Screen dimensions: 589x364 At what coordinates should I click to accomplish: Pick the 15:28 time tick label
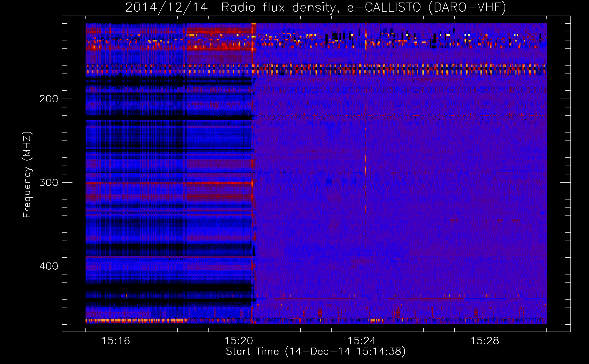(485, 341)
